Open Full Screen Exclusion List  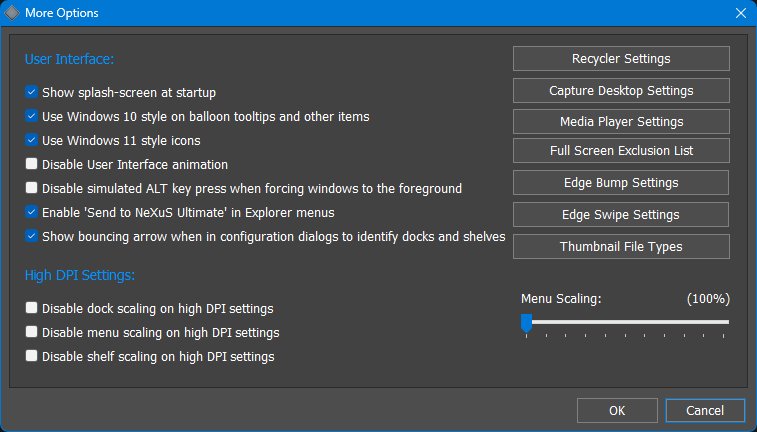coord(621,151)
